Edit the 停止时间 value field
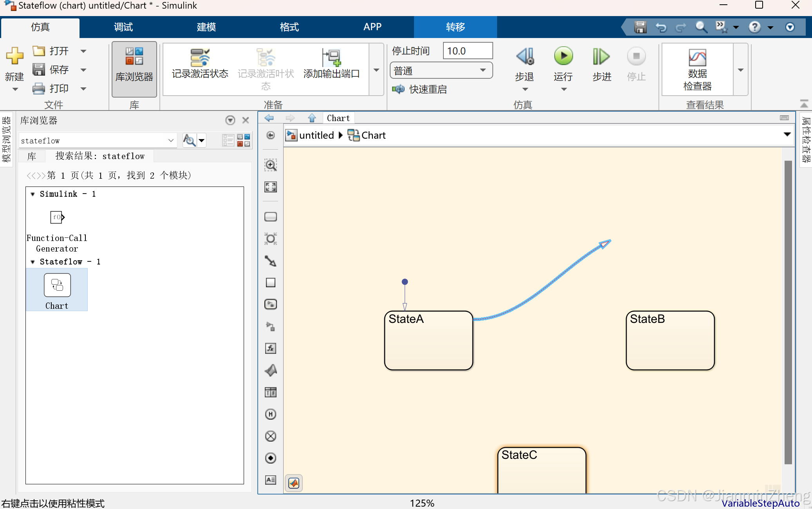 tap(468, 51)
